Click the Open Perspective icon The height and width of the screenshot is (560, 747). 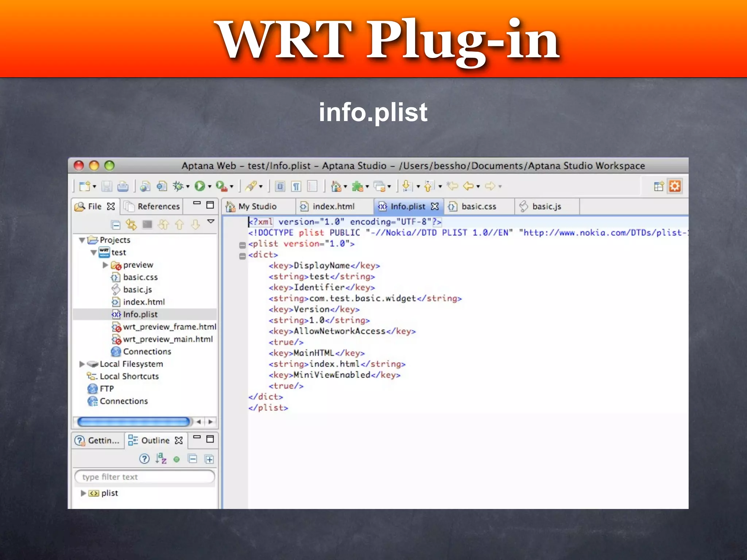coord(659,186)
